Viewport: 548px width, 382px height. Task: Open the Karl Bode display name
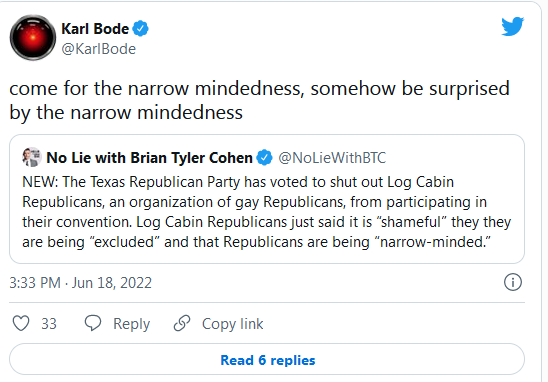pos(95,29)
